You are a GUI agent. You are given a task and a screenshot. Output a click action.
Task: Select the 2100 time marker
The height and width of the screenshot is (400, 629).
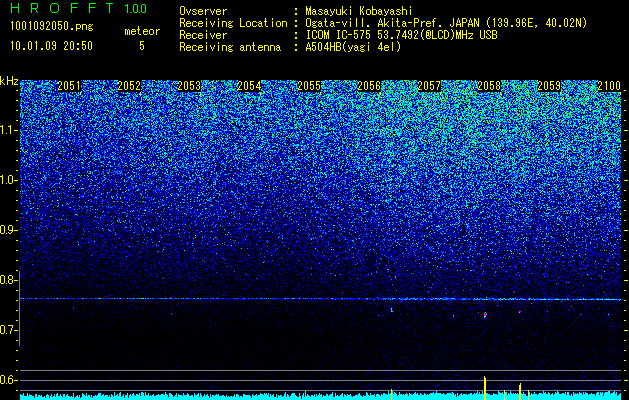point(609,86)
